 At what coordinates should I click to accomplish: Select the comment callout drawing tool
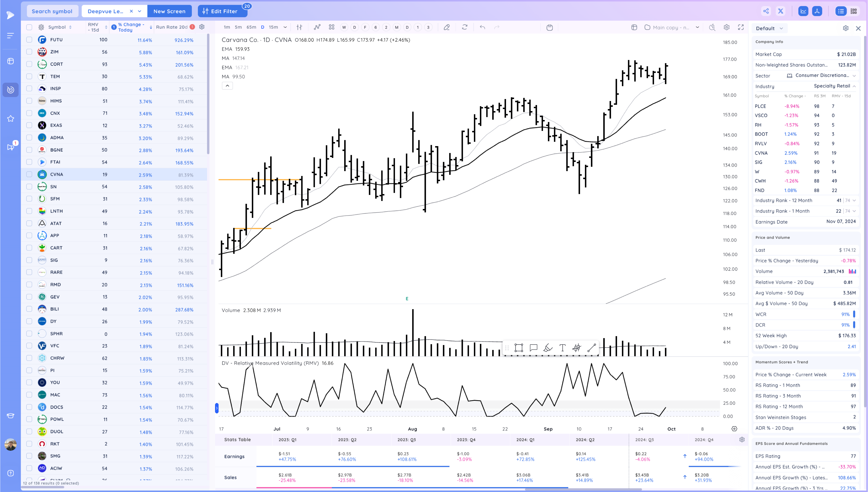[533, 348]
